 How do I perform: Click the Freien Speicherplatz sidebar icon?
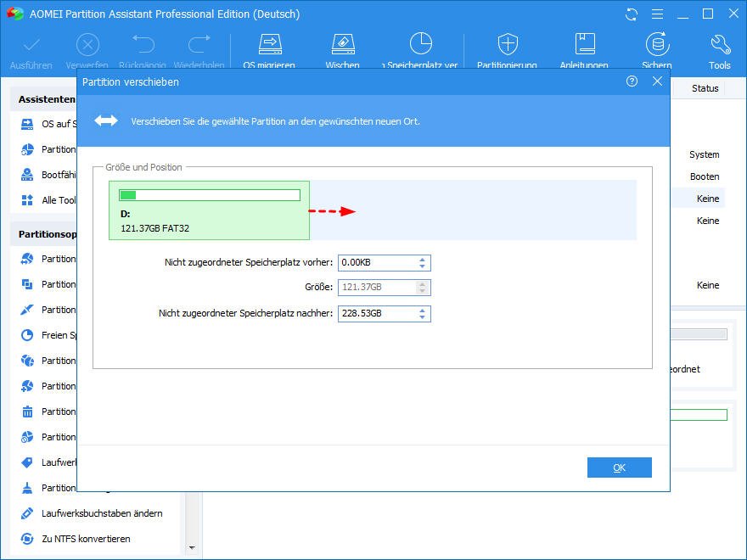click(x=27, y=335)
